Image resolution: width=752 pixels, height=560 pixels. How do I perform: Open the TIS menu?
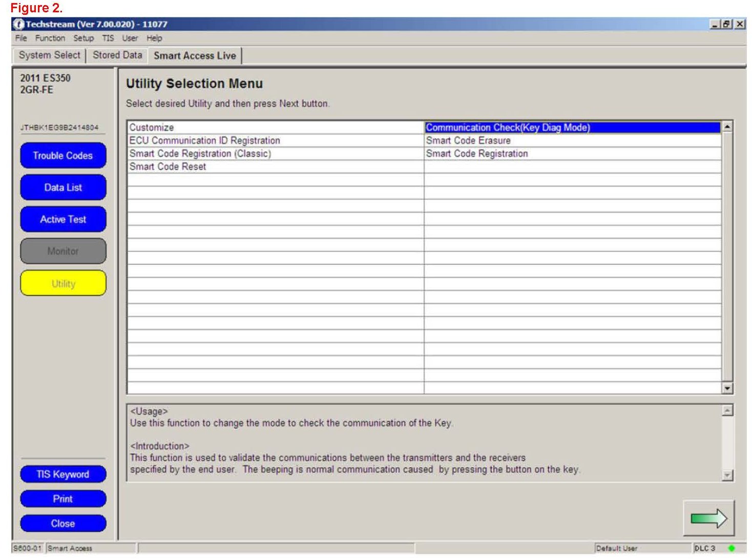tap(108, 38)
